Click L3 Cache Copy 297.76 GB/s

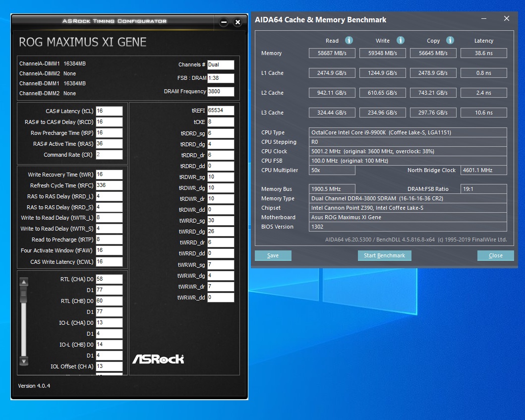[433, 113]
